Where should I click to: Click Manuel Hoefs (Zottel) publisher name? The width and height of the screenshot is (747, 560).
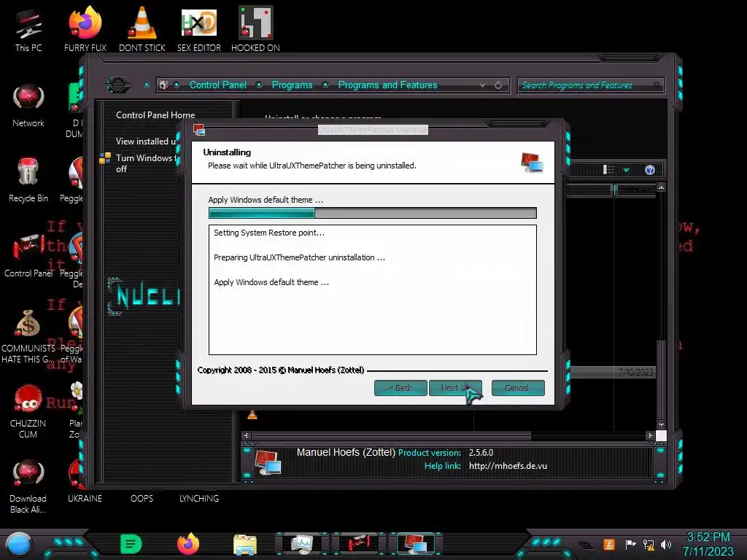point(346,452)
